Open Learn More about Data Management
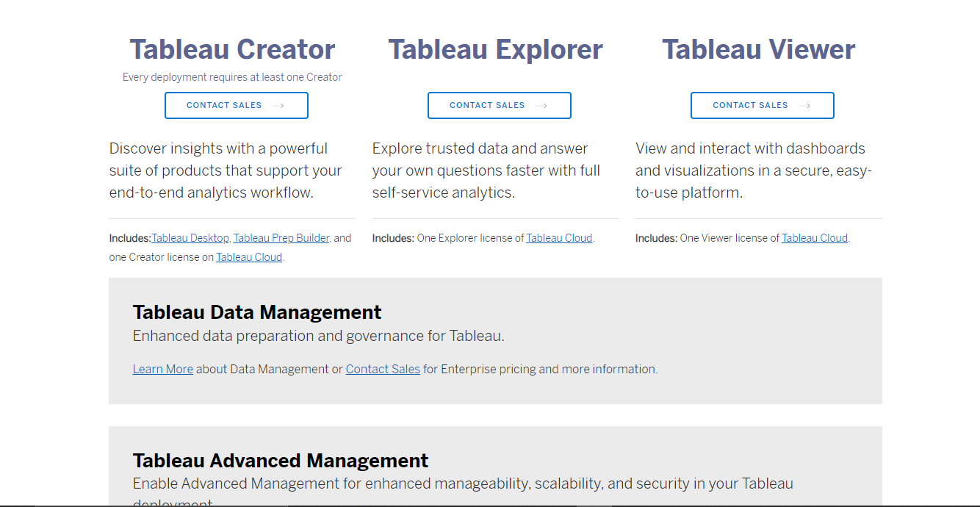980x507 pixels. (163, 369)
